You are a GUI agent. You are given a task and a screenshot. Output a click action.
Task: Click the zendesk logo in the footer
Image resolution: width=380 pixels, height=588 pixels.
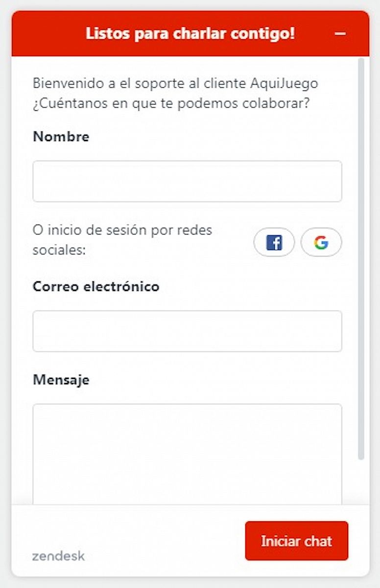(58, 556)
